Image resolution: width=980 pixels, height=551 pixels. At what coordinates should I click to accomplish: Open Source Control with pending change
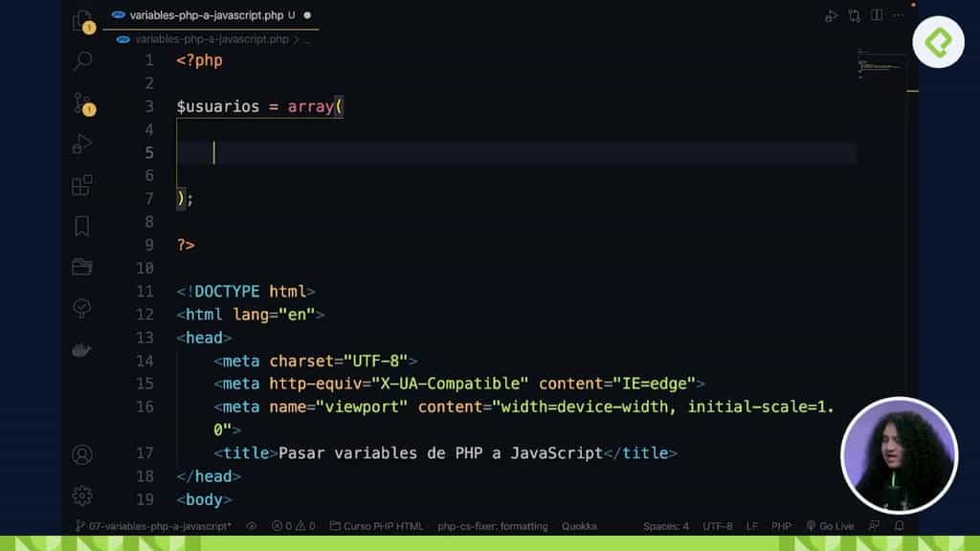pyautogui.click(x=81, y=105)
